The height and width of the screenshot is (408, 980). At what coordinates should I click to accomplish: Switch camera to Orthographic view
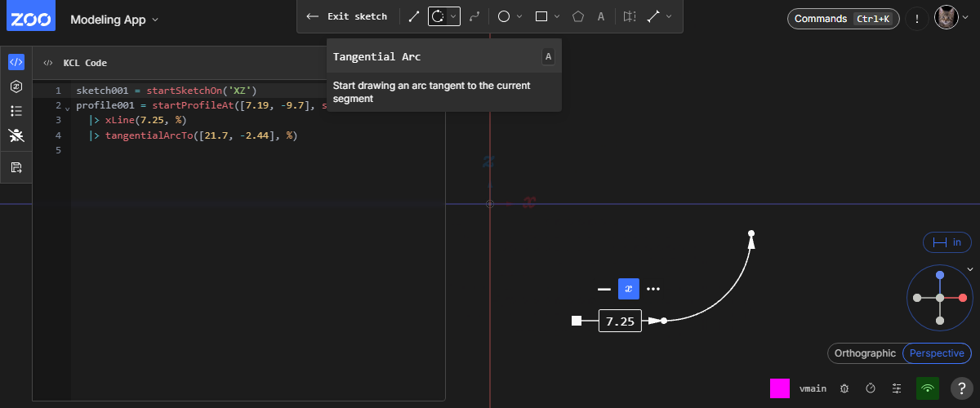point(865,353)
